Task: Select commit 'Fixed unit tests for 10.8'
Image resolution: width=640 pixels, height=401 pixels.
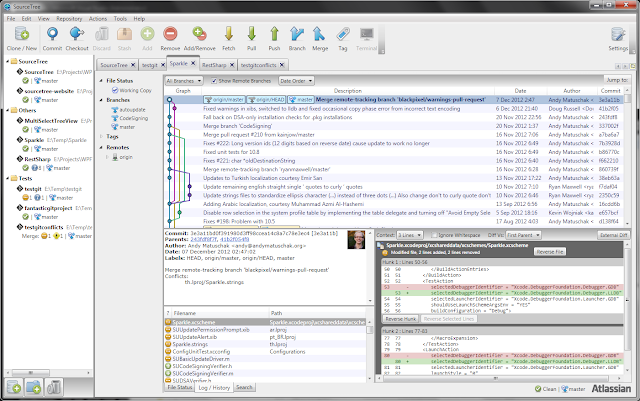Action: point(395,152)
